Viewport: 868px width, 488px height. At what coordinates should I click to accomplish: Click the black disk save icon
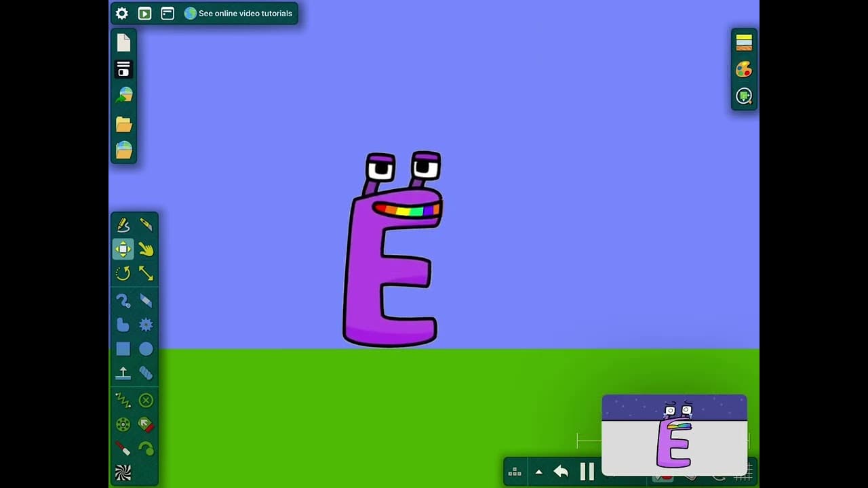123,68
